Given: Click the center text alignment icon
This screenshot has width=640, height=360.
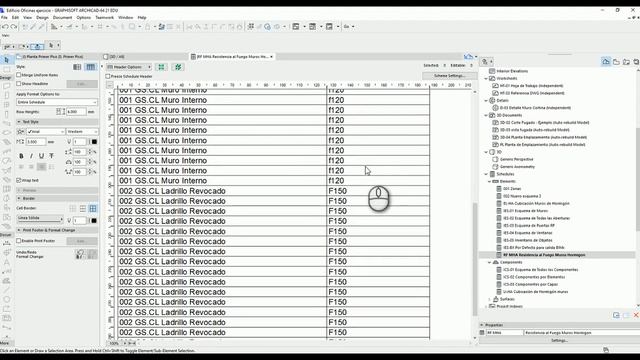Looking at the screenshot, I should pos(31,167).
